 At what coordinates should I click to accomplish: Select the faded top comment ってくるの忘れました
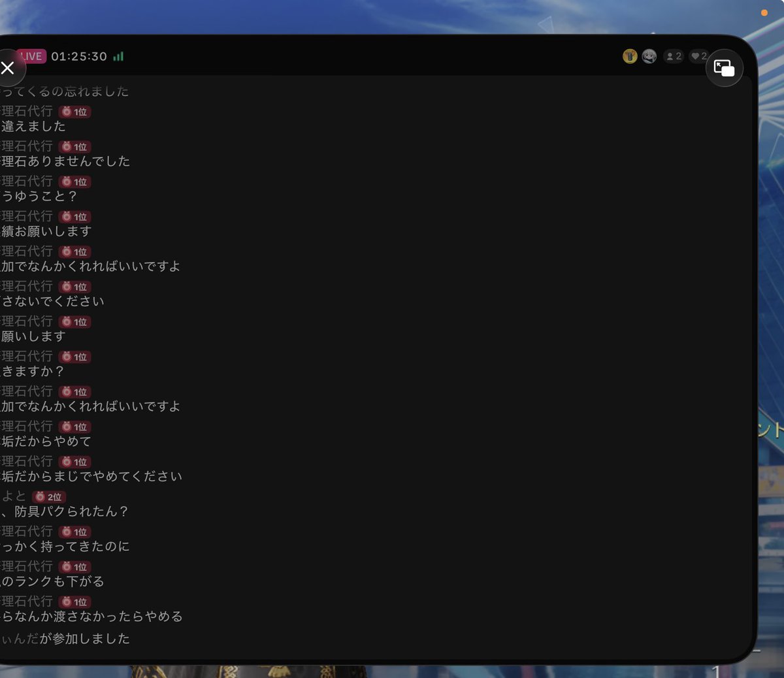click(x=64, y=91)
